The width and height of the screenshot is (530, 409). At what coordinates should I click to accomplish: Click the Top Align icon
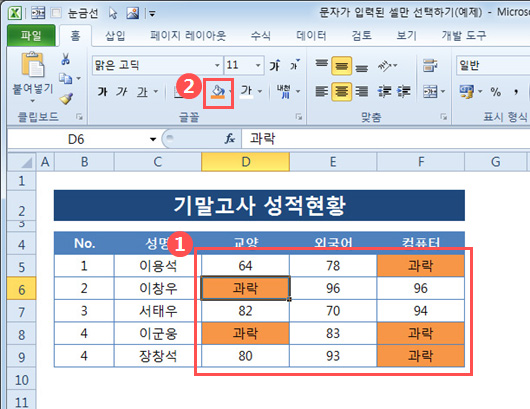[x=321, y=65]
